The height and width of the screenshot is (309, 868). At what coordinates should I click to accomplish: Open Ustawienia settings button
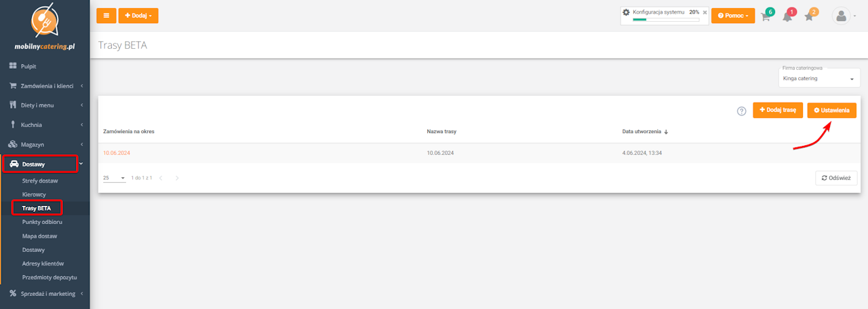coord(831,110)
